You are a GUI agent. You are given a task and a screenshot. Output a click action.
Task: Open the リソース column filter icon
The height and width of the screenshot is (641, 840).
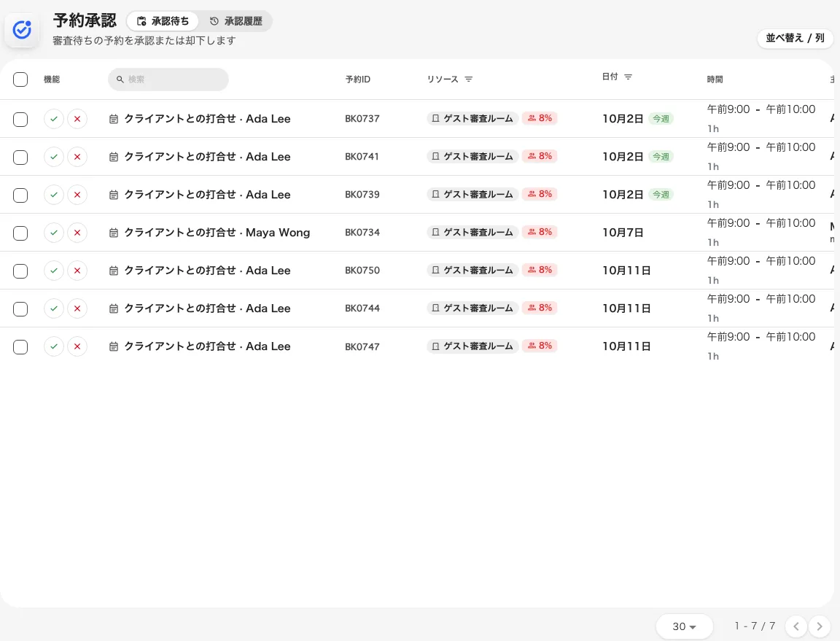[x=469, y=79]
